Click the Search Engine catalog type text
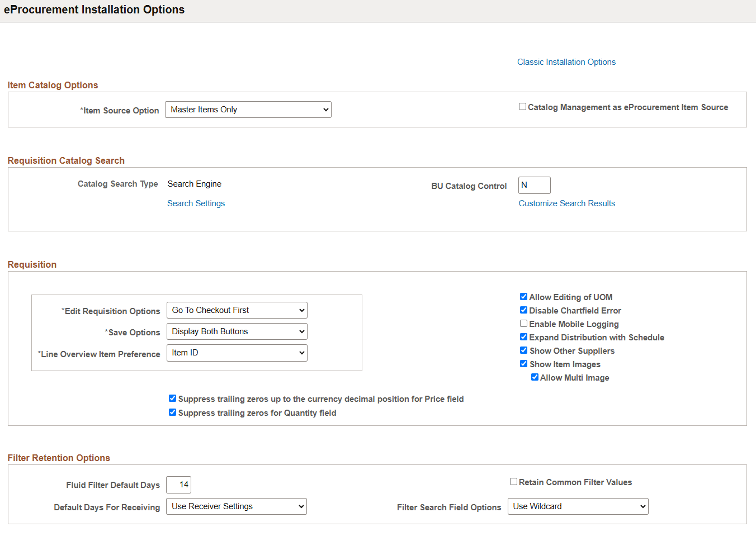This screenshot has height=541, width=756. point(195,184)
